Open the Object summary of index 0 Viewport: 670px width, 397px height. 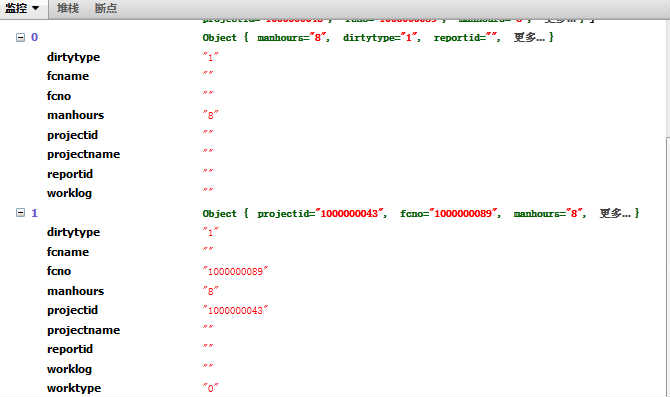pos(378,37)
